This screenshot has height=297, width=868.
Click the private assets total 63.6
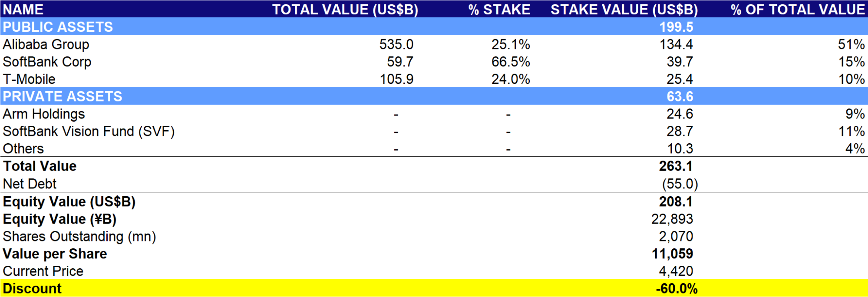tap(680, 96)
